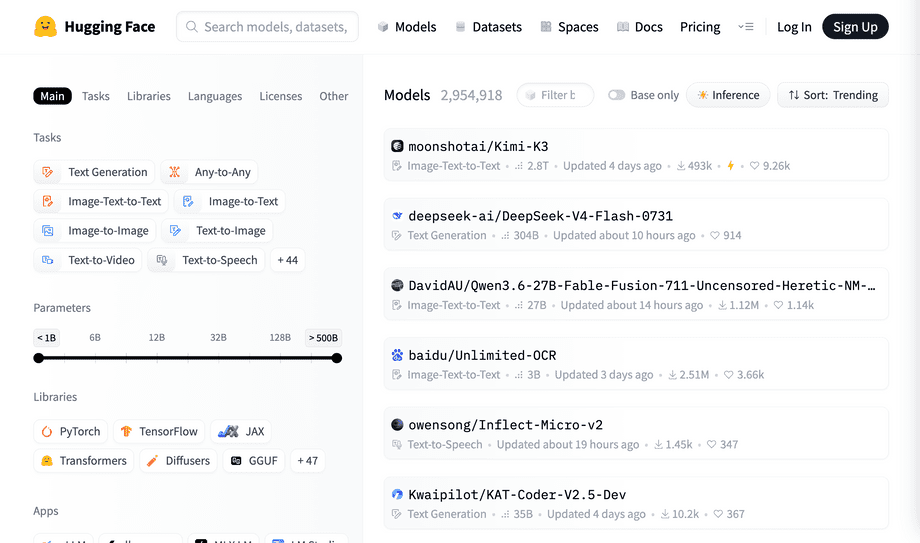Open the Spaces nav link

point(569,27)
